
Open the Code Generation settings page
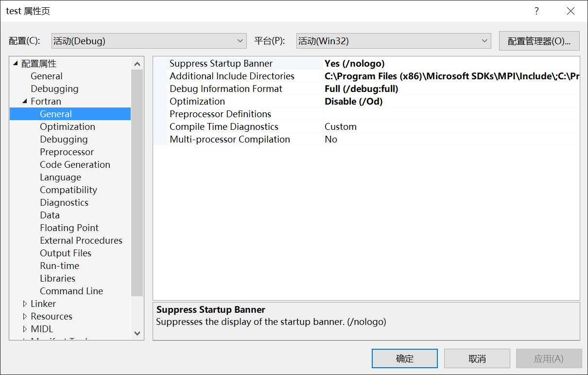pyautogui.click(x=75, y=164)
